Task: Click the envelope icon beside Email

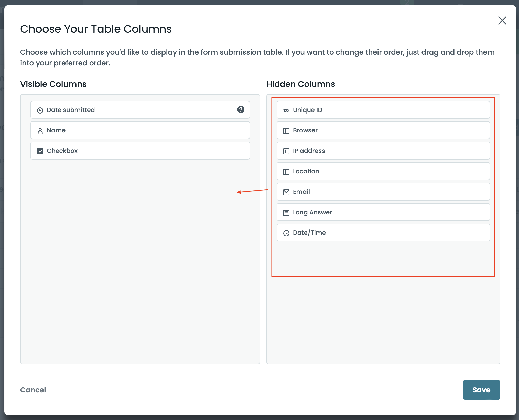Action: [x=286, y=192]
